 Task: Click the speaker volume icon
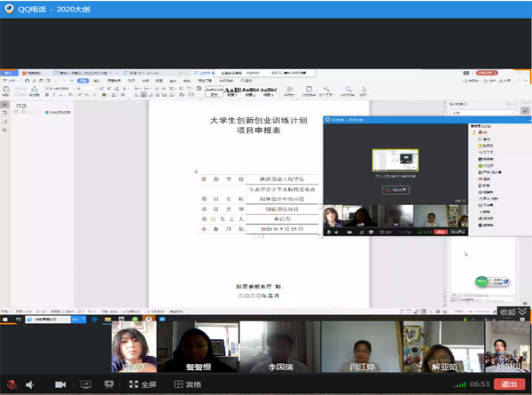(x=29, y=384)
